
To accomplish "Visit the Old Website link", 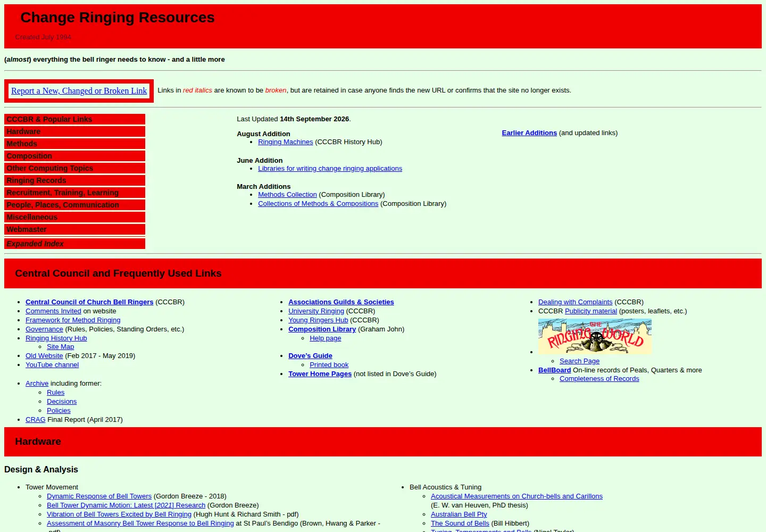I will coord(44,356).
